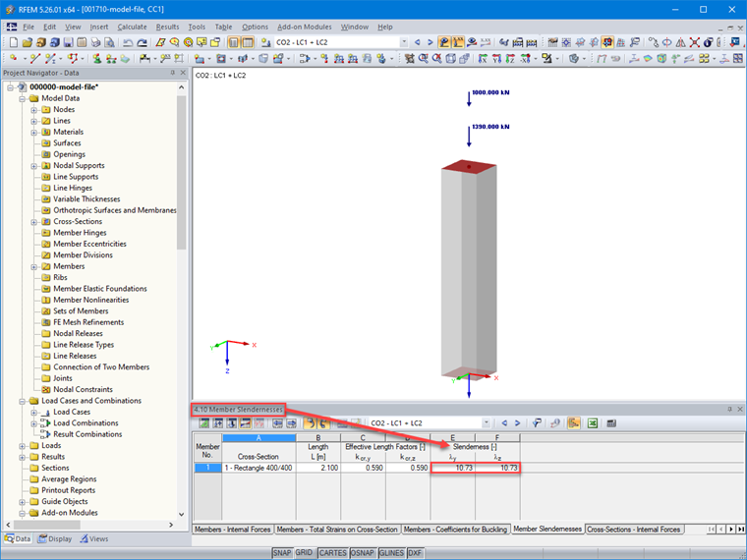
Task: Expand the Members tree item
Action: pyautogui.click(x=33, y=266)
